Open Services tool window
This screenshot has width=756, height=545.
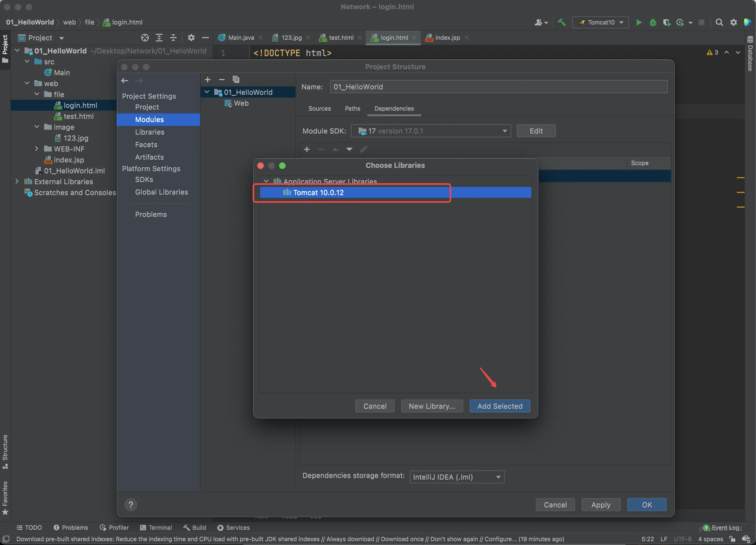(x=233, y=527)
